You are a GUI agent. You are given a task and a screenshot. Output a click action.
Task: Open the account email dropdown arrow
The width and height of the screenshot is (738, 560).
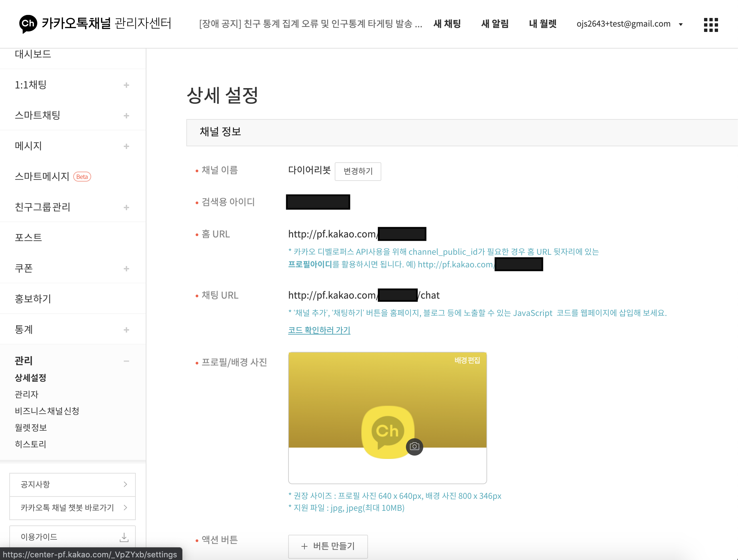[681, 24]
